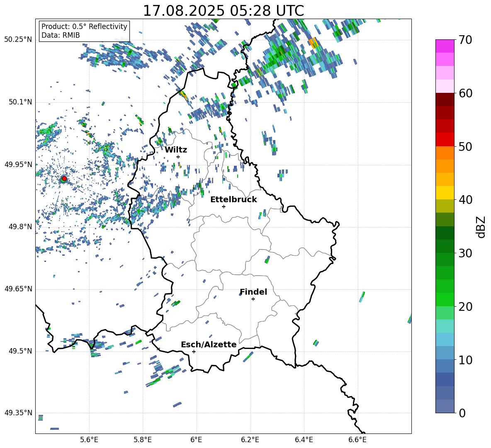Click the 6°E longitude label
Viewport: 491px width, 448px height.
(196, 440)
